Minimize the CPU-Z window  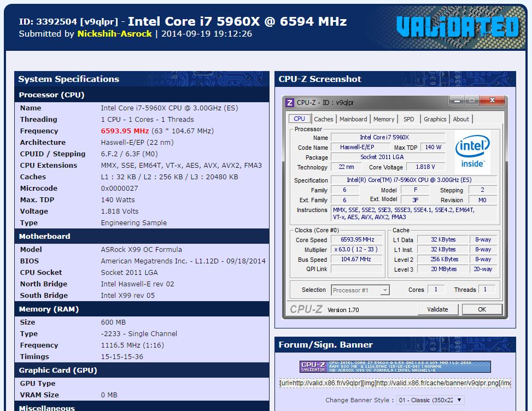(457, 101)
